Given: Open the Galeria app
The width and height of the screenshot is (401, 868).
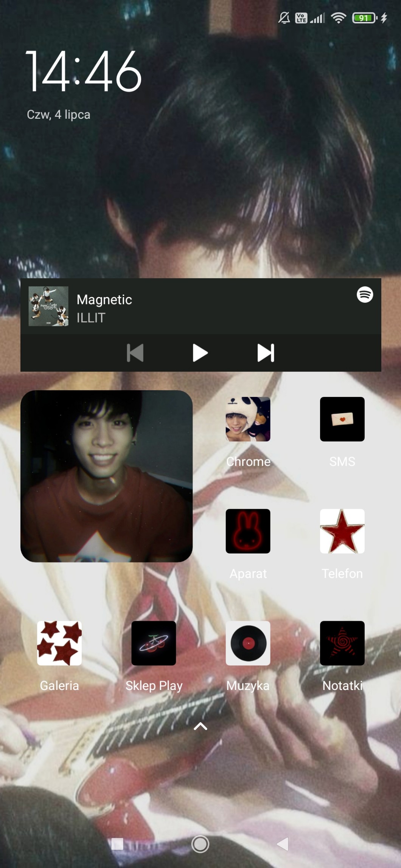Looking at the screenshot, I should [x=59, y=643].
